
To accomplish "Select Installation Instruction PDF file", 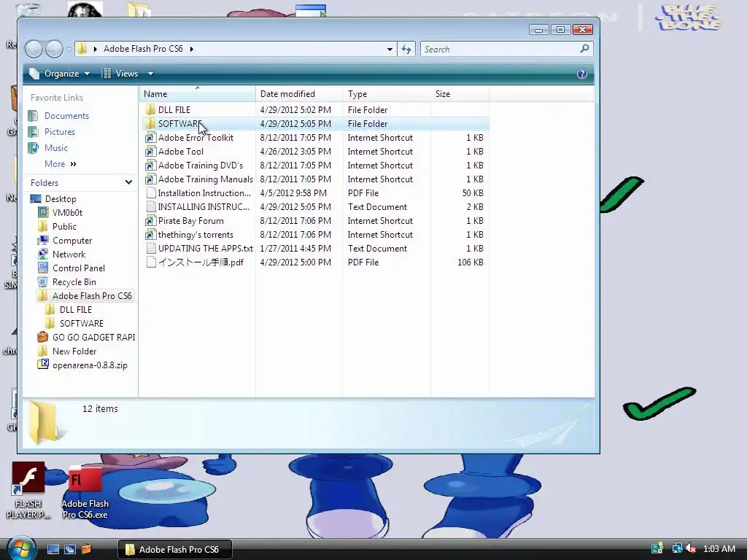I will click(204, 192).
